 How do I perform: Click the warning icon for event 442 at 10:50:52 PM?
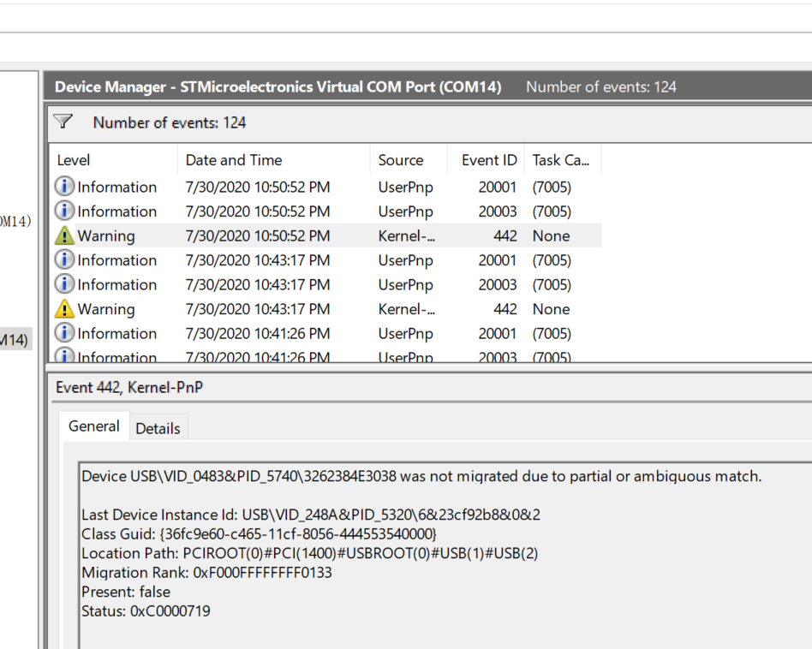(x=64, y=235)
